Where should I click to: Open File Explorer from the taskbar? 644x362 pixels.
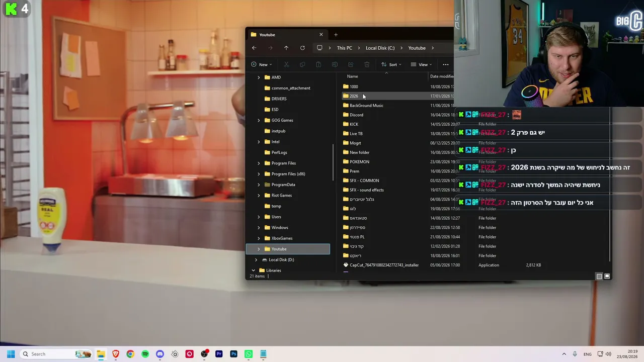(101, 354)
